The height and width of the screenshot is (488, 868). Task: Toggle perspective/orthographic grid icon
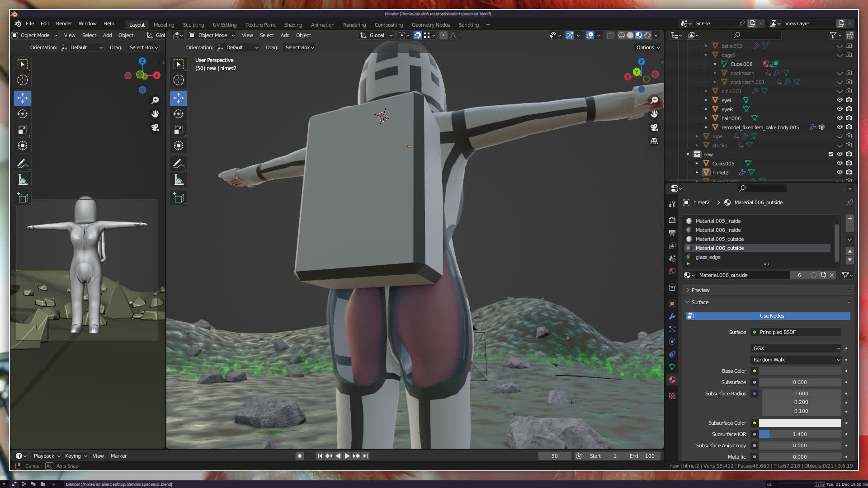[x=654, y=141]
